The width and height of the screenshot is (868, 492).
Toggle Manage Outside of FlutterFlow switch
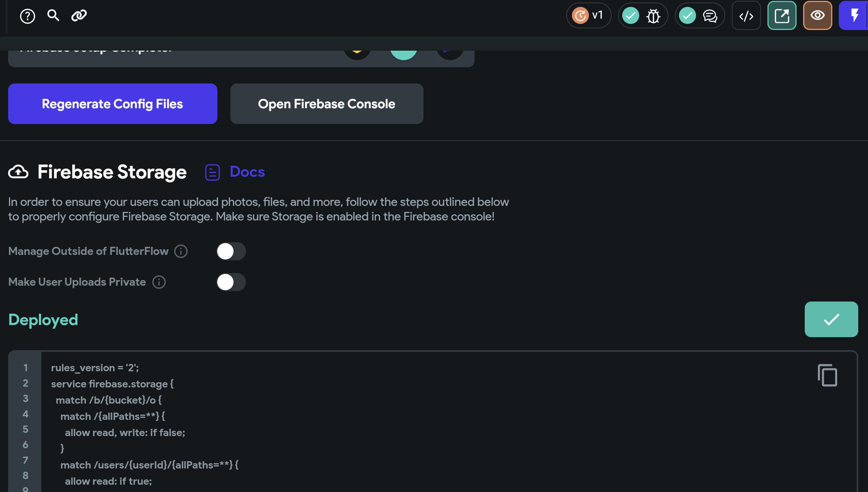click(231, 251)
